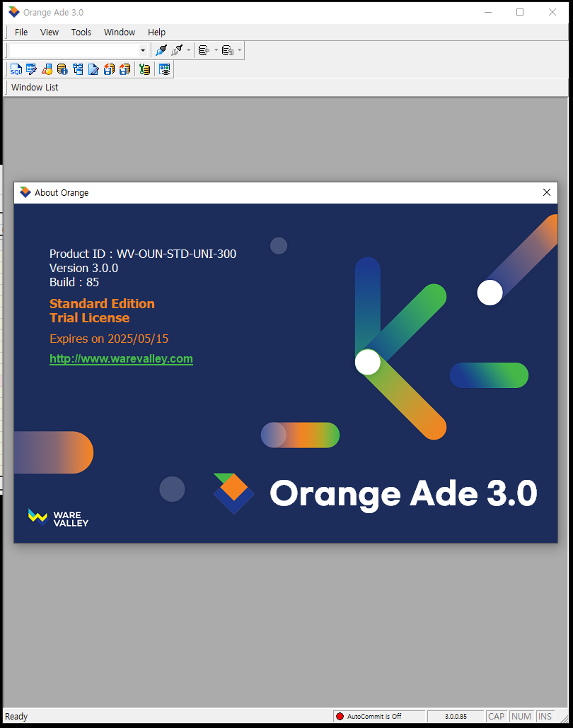This screenshot has height=728, width=573.
Task: Open the Help menu
Action: tap(156, 32)
